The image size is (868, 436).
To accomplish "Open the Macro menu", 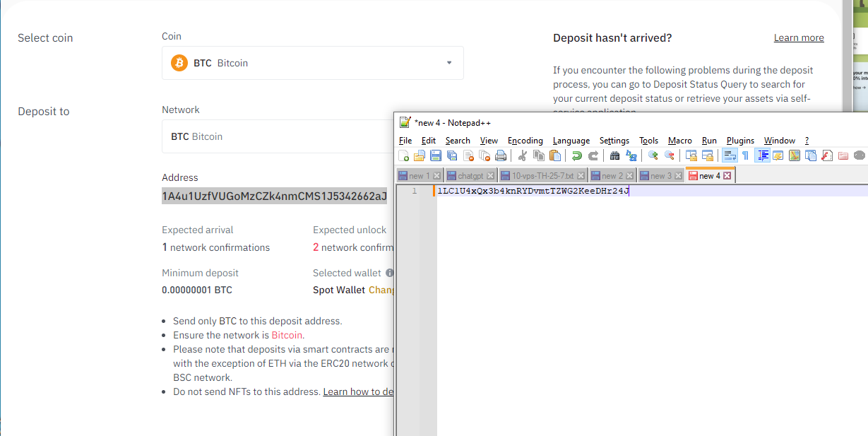I will point(680,141).
